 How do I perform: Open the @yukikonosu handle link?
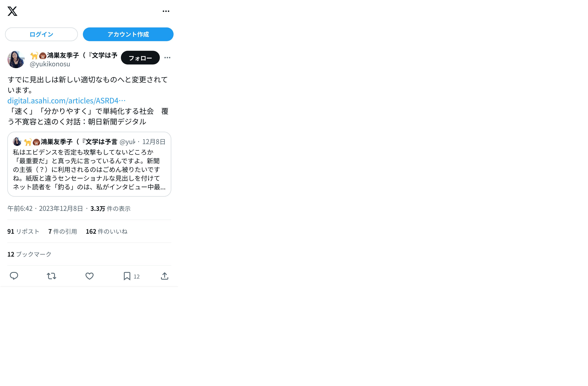click(x=50, y=64)
